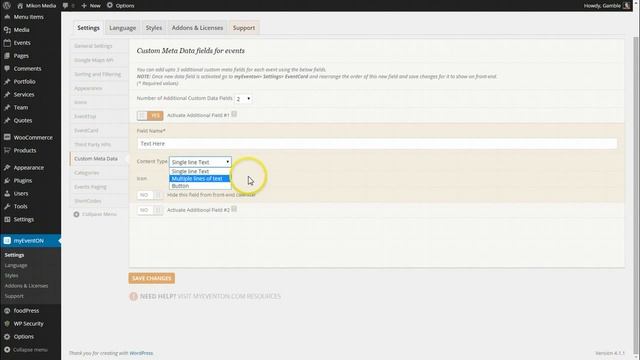Click the help icon beside Need Help
The image size is (640, 360).
point(133,296)
